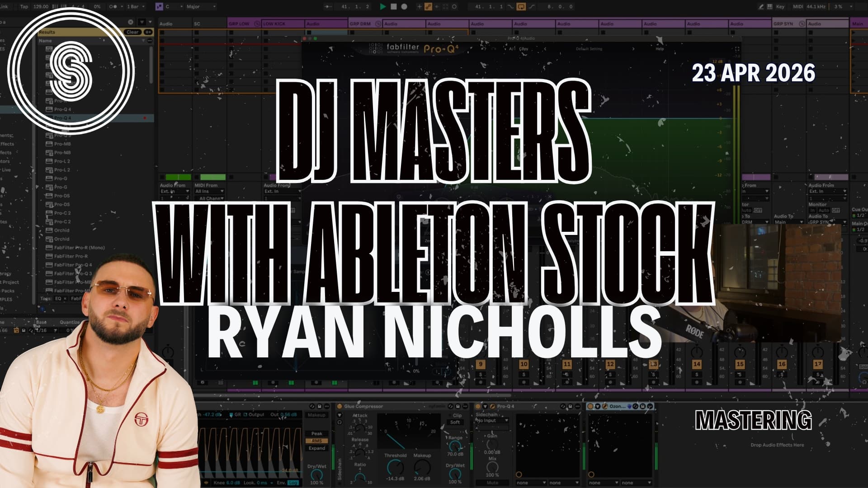Start playback with the green Play button

pos(383,6)
